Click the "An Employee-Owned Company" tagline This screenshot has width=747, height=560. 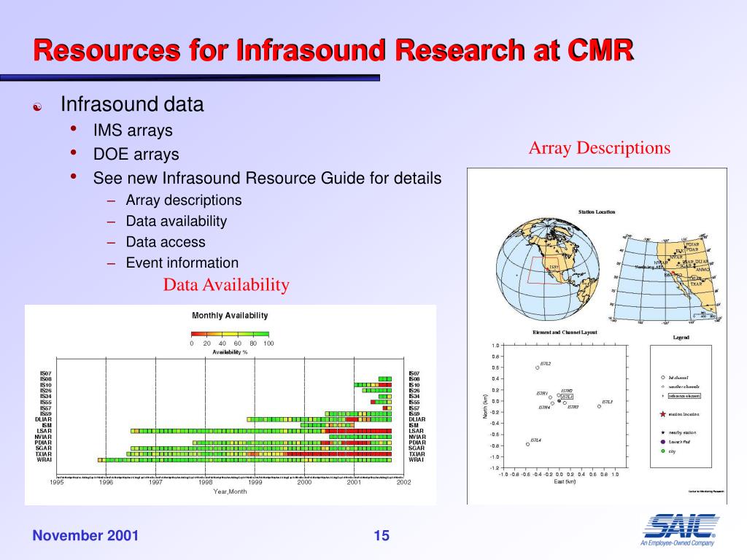point(677,542)
